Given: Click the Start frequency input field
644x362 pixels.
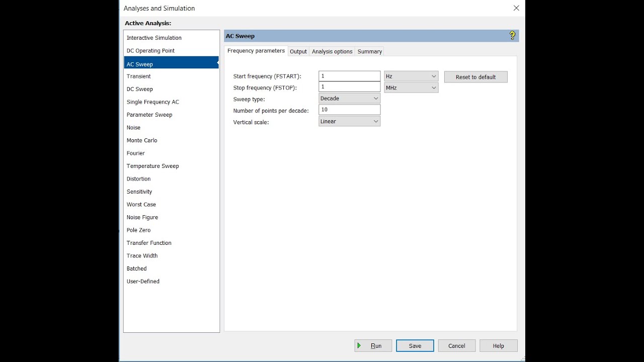Looking at the screenshot, I should pos(349,76).
